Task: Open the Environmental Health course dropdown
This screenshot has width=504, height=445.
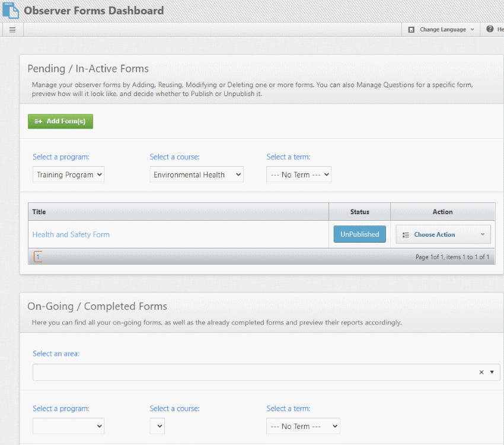Action: (x=196, y=174)
